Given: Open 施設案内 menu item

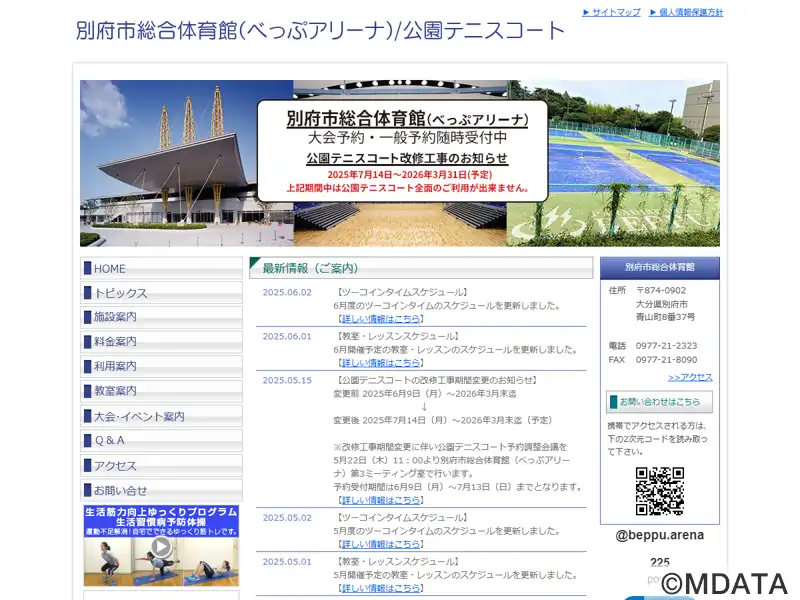Looking at the screenshot, I should pyautogui.click(x=161, y=317).
